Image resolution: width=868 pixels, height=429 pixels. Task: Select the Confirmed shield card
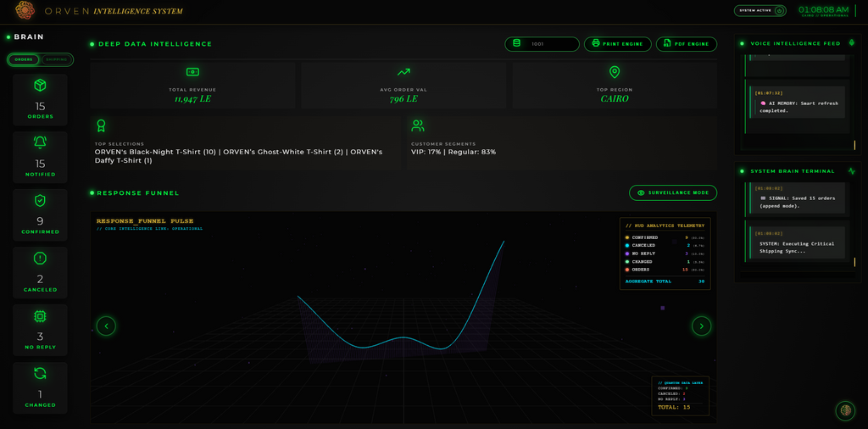[40, 214]
